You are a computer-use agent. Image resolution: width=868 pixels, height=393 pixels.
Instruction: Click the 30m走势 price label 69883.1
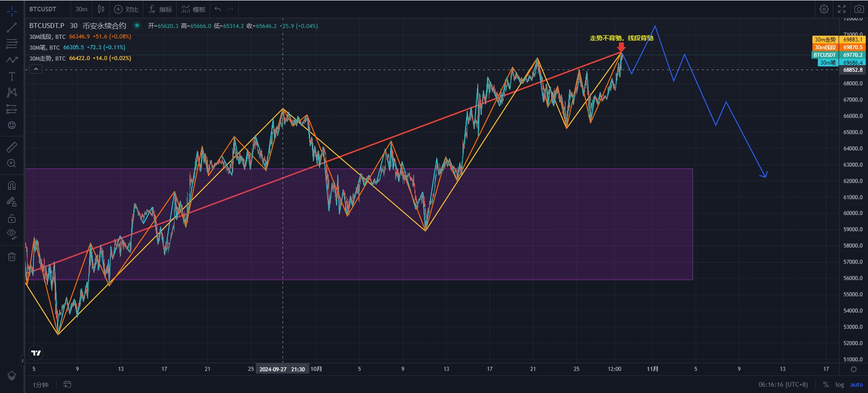[839, 40]
